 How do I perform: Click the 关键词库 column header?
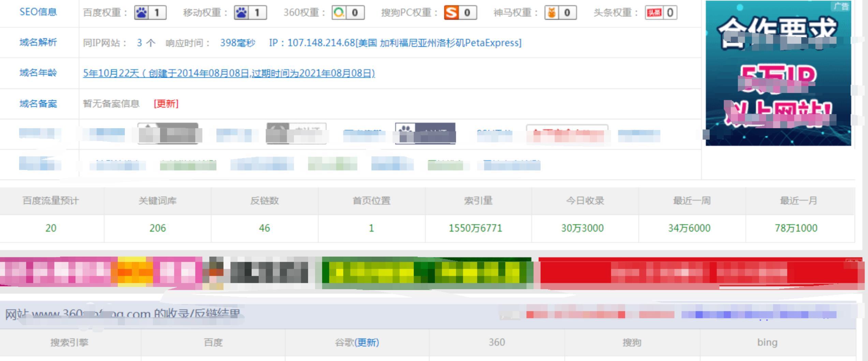158,200
